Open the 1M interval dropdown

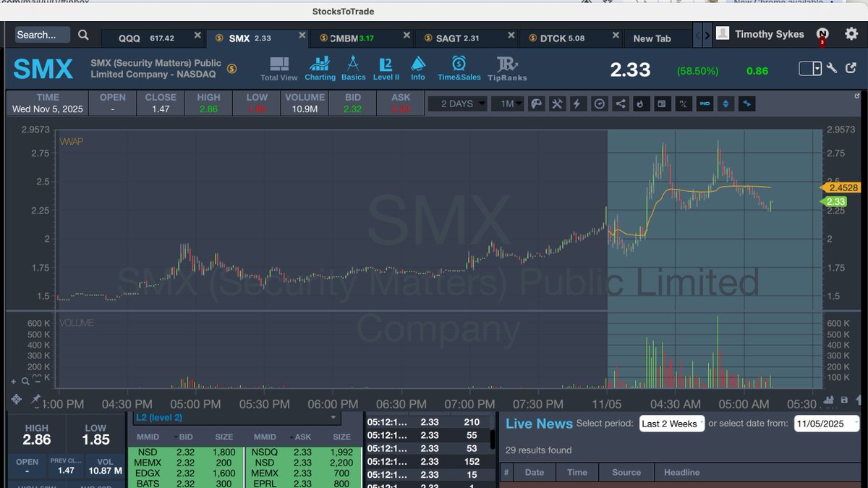point(507,104)
